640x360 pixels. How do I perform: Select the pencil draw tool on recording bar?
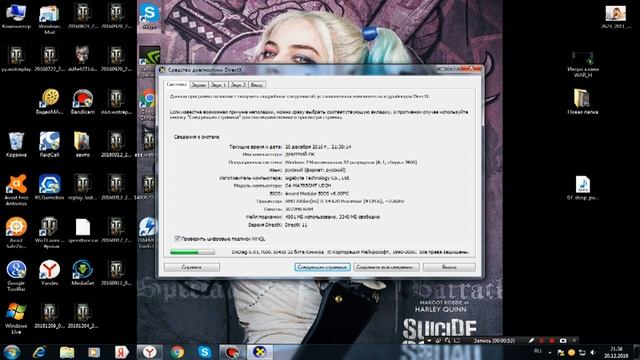[531, 340]
